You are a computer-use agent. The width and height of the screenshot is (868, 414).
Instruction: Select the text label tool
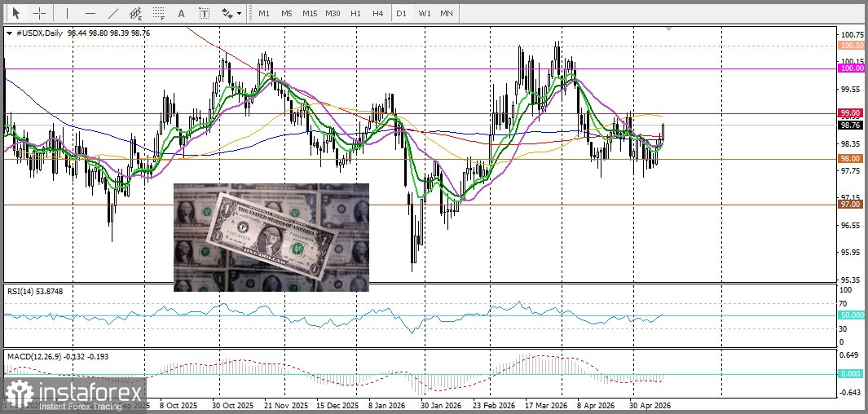(205, 13)
